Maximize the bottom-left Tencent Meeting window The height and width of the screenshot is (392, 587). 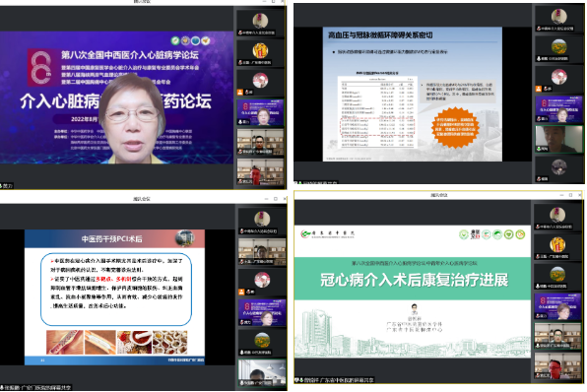pos(275,199)
